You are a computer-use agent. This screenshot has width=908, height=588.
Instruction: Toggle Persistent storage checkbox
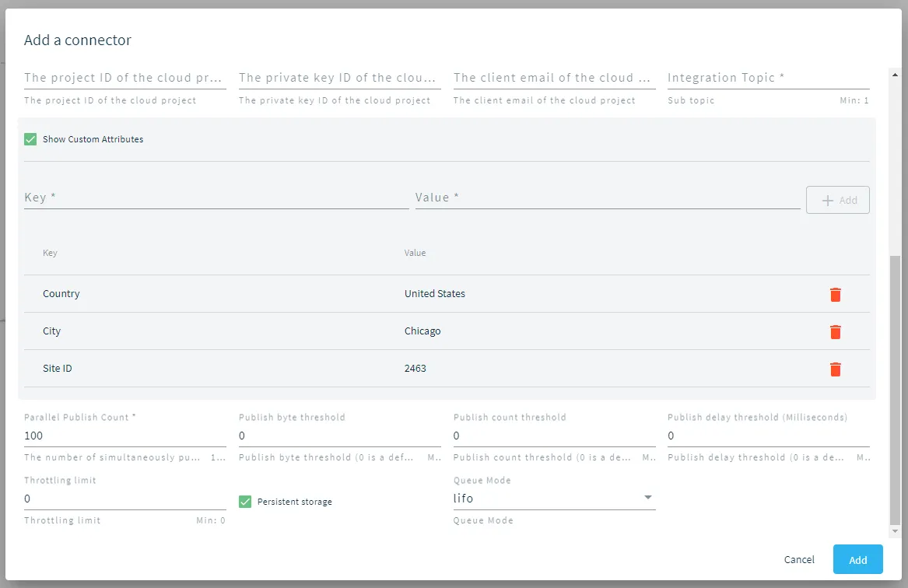[245, 502]
